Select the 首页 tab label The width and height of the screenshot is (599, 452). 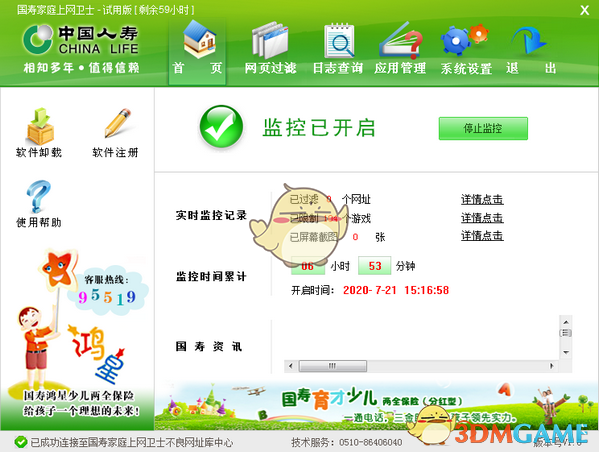[197, 68]
